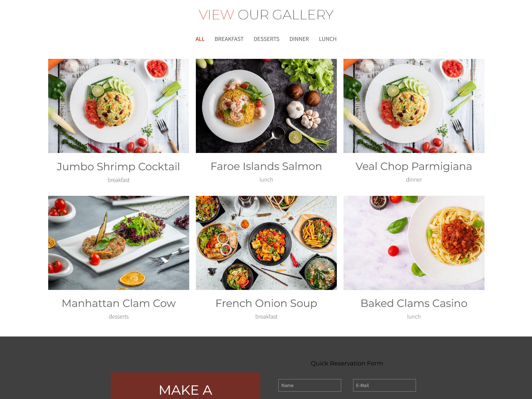Switch to the LUNCH filter
Viewport: 532px width, 399px height.
coord(328,39)
